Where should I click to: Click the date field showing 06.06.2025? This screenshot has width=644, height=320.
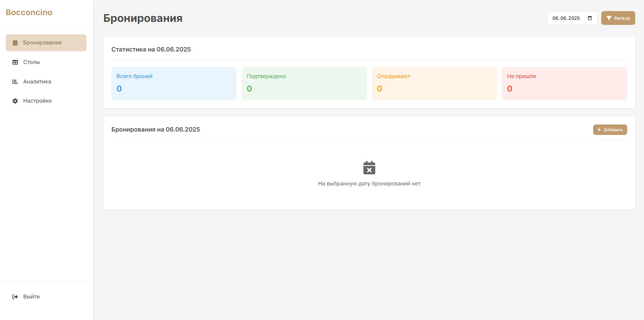click(572, 18)
